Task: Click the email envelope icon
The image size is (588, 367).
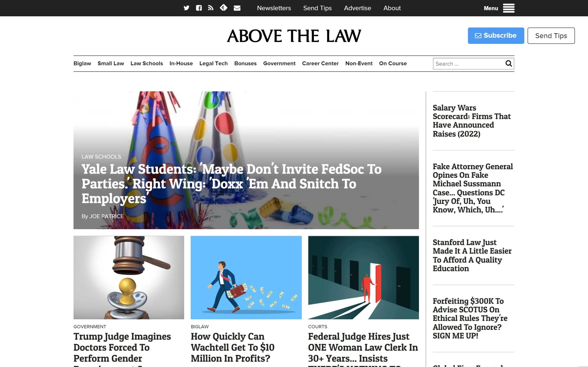Action: pyautogui.click(x=237, y=8)
